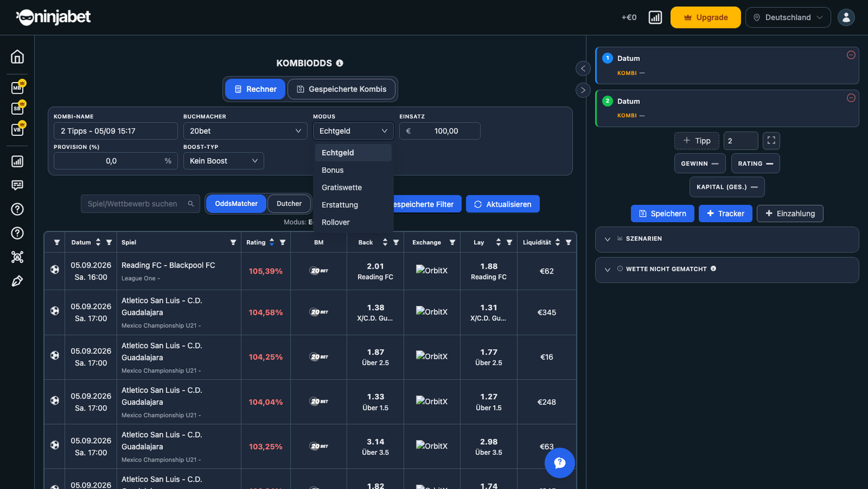Click the Kombi-Name input field

(x=116, y=131)
